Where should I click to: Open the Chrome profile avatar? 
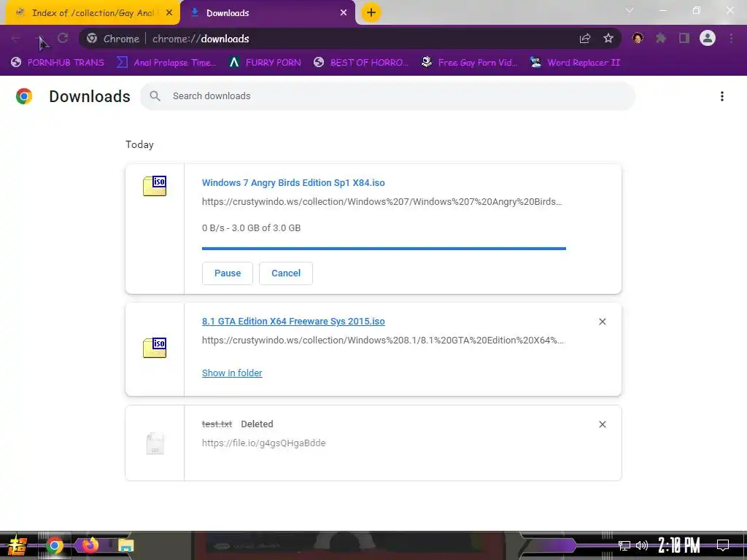[x=708, y=38]
